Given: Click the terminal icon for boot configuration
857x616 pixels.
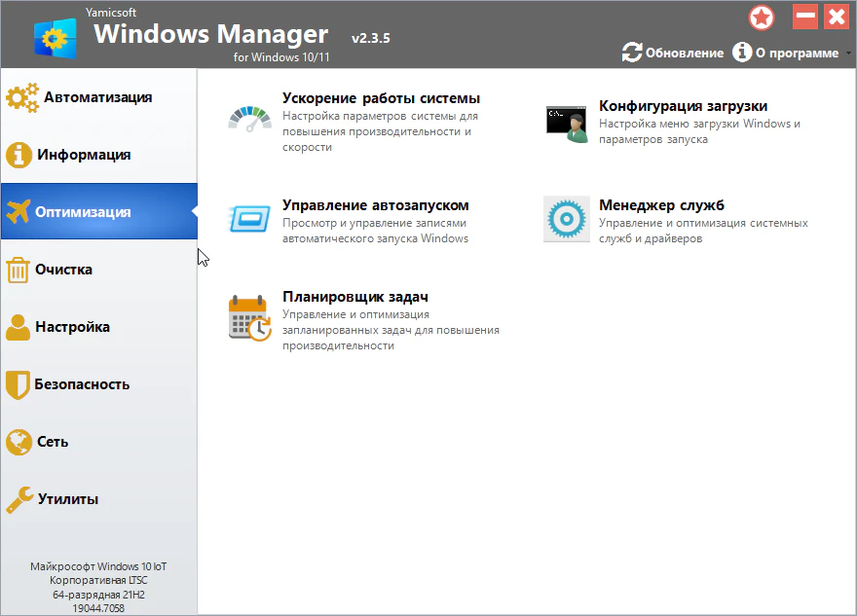Looking at the screenshot, I should [567, 124].
